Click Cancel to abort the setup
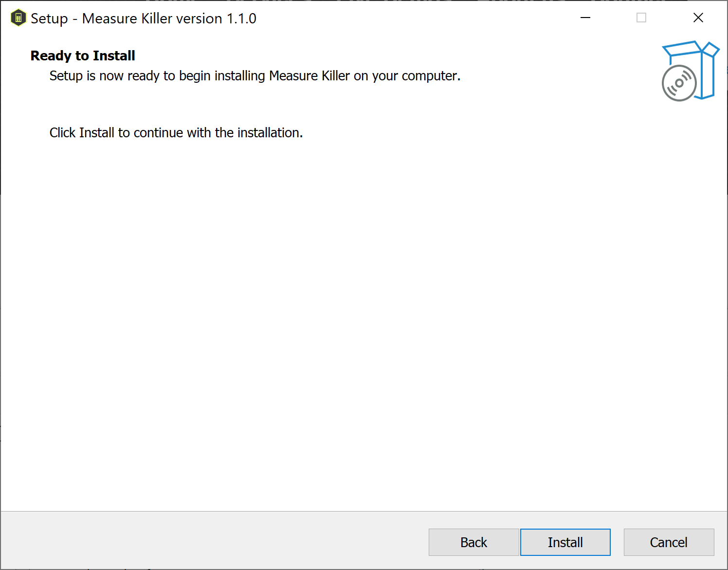 point(669,542)
